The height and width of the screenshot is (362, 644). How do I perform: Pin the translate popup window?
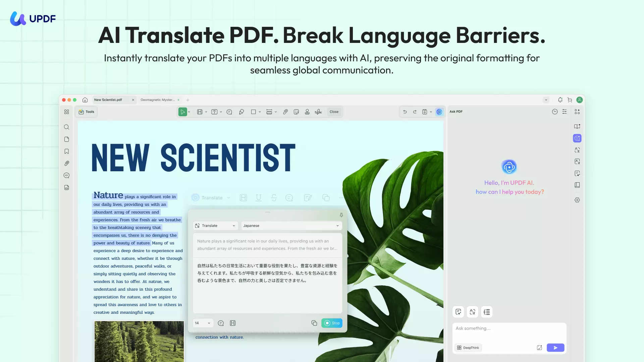tap(341, 215)
